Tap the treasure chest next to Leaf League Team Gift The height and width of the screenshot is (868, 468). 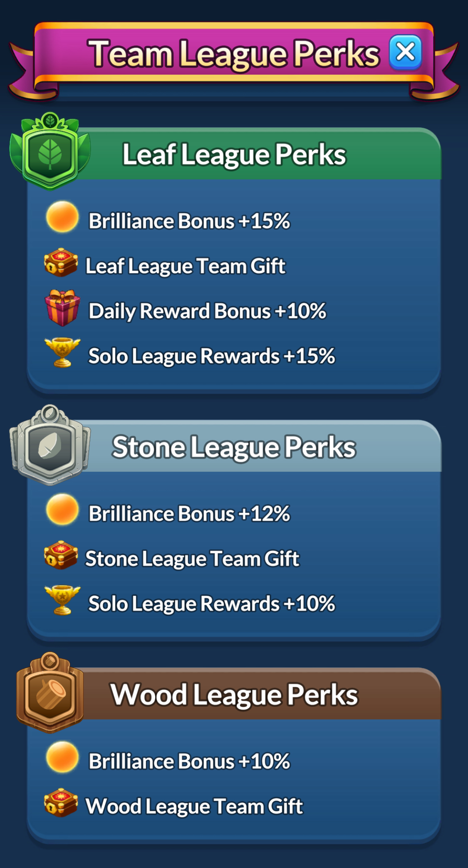[x=61, y=263]
